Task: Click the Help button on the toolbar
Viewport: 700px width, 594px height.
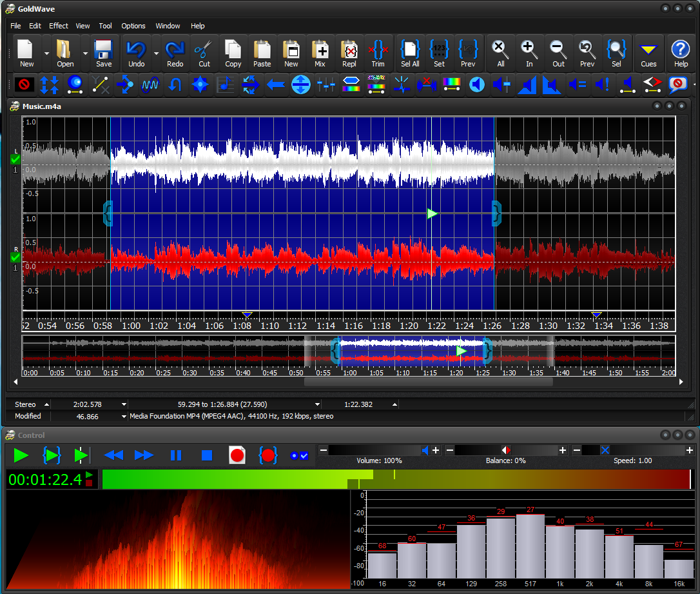Action: [681, 54]
